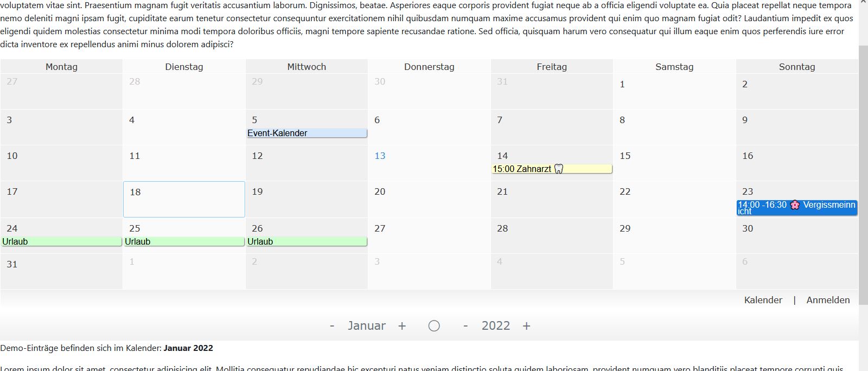This screenshot has height=371, width=868.
Task: Click the Anmelden link
Action: [828, 300]
